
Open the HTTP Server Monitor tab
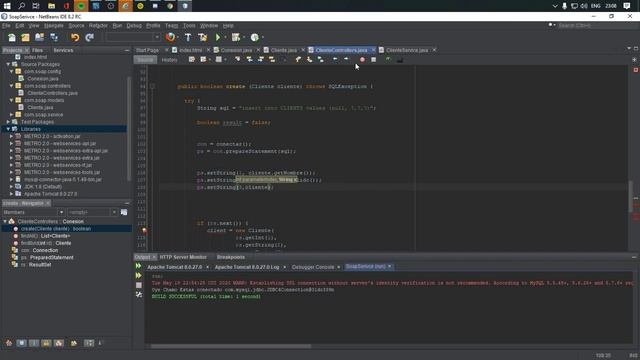(x=183, y=257)
